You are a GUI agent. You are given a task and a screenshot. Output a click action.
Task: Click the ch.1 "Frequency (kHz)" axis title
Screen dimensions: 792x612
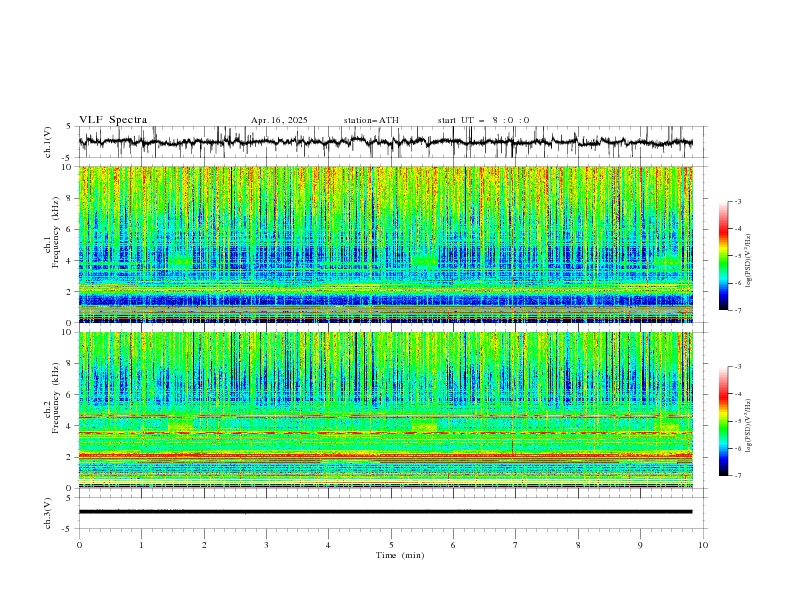pos(56,230)
